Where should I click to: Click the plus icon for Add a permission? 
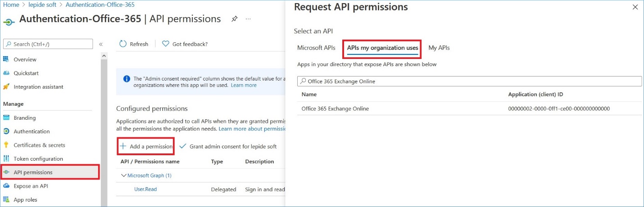[123, 146]
